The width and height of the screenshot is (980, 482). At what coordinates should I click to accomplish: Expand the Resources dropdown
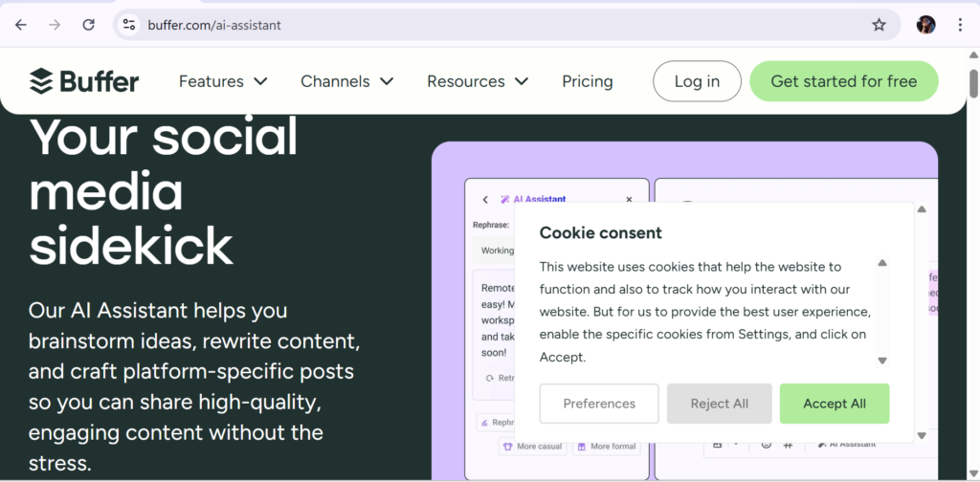click(x=478, y=81)
